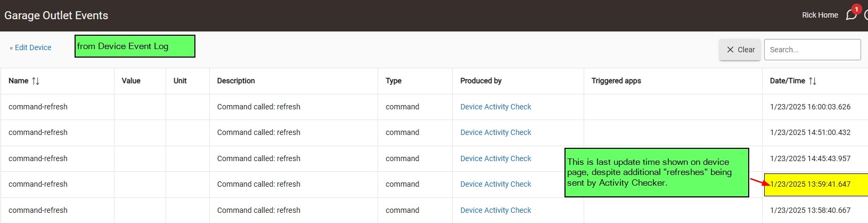The height and width of the screenshot is (223, 868).
Task: Open the notifications chat bubble icon
Action: click(x=851, y=15)
